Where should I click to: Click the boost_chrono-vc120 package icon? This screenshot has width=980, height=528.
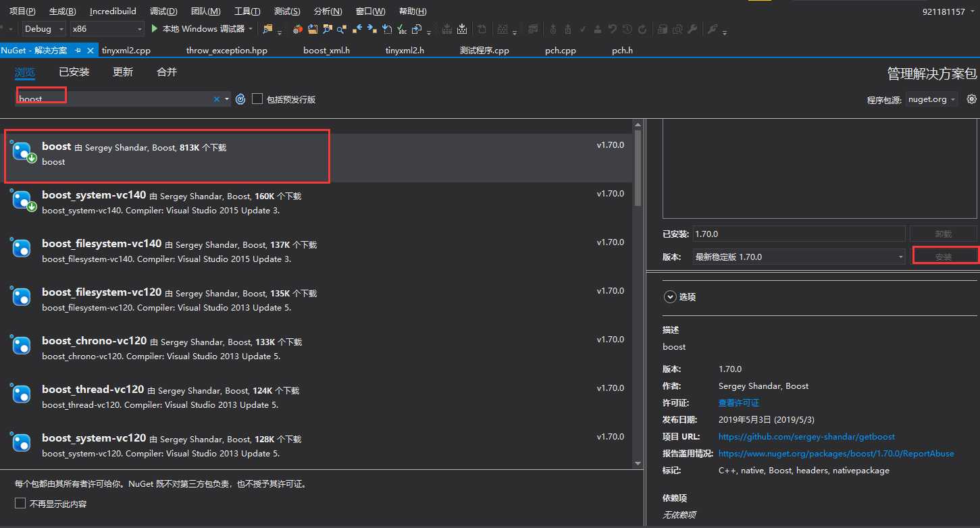22,346
